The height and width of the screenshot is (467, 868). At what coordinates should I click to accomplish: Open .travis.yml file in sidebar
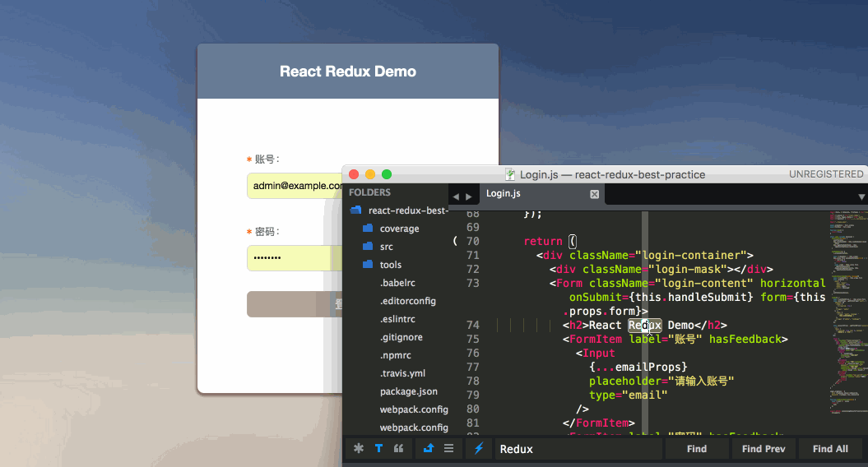pos(402,373)
